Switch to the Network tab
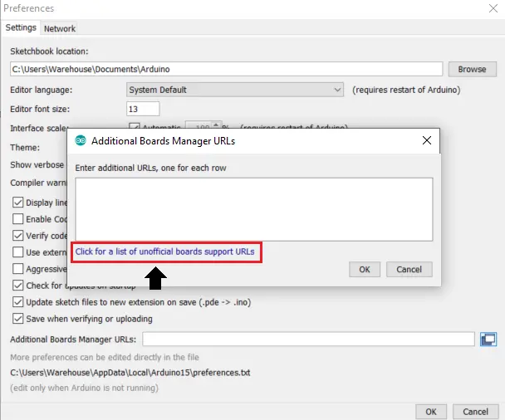Screen dimensions: 505x420 click(x=60, y=28)
